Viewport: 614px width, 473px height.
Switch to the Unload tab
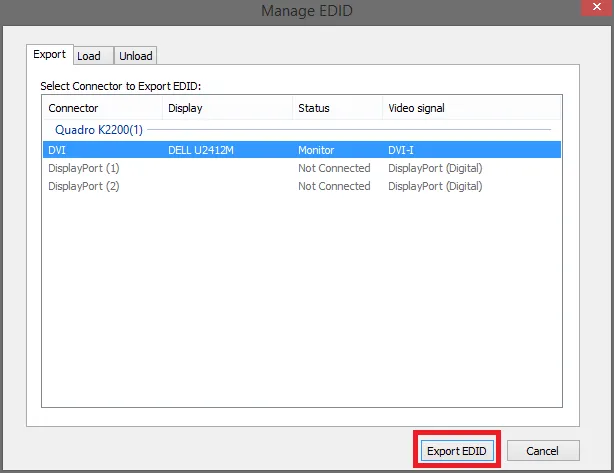[136, 56]
